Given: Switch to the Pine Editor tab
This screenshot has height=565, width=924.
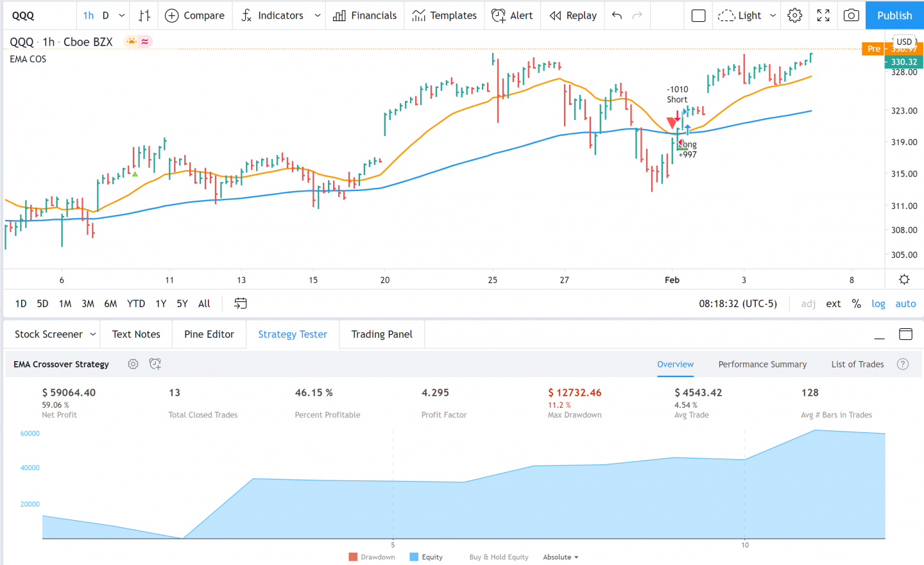Looking at the screenshot, I should 209,334.
